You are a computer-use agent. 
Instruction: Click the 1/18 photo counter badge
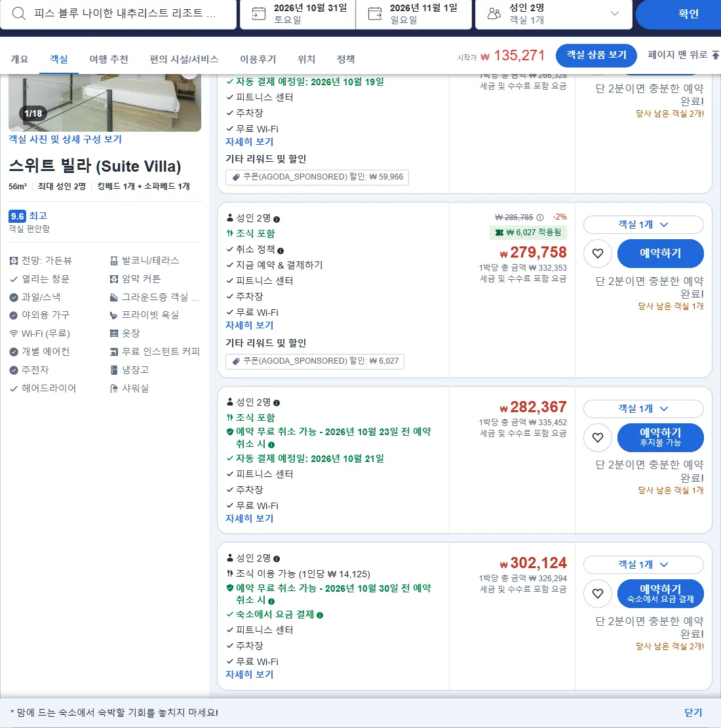(33, 113)
